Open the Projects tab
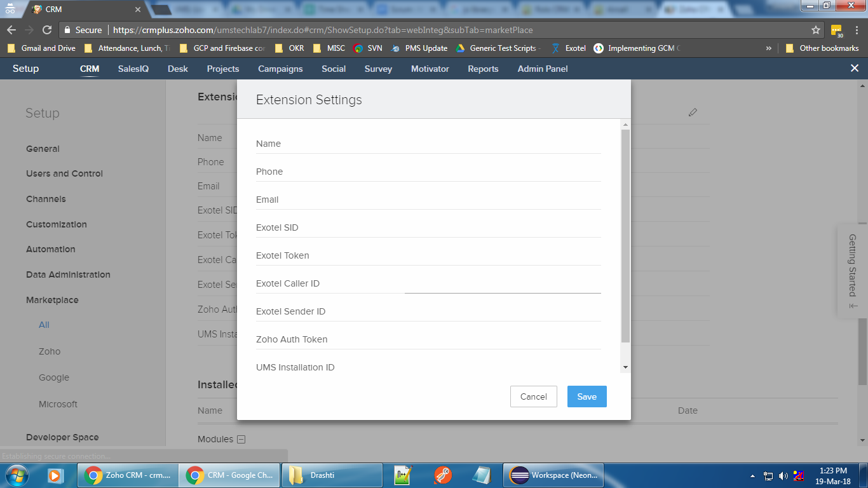Image resolution: width=868 pixels, height=488 pixels. coord(223,69)
